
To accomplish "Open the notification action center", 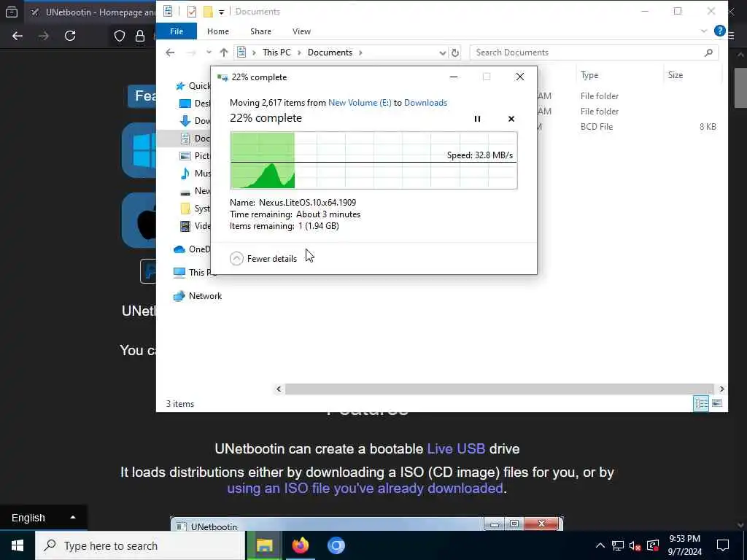I will point(723,545).
